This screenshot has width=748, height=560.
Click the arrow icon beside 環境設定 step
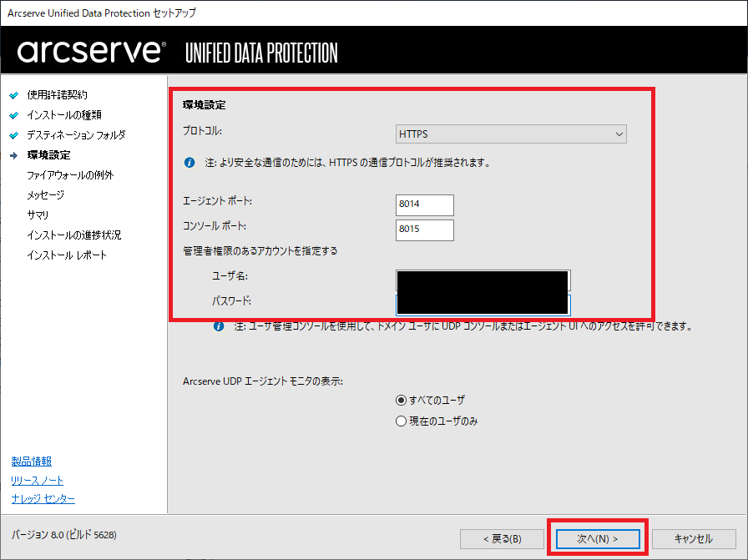14,155
